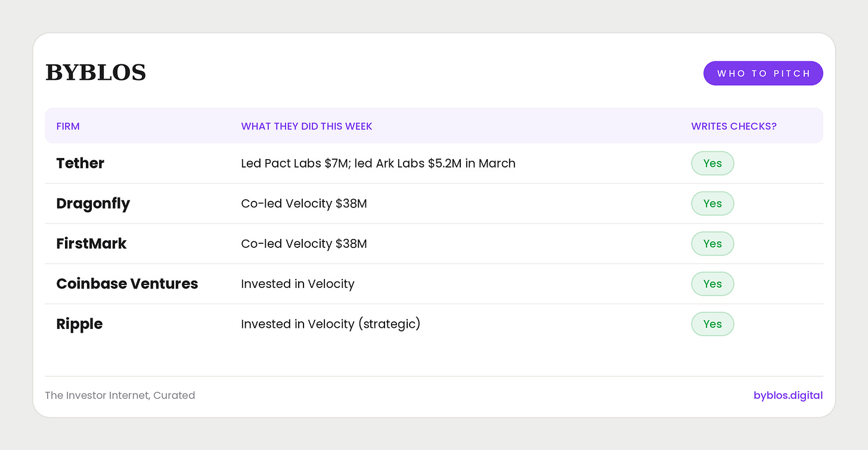Click The Investor Internet, Curated tagline
This screenshot has width=868, height=450.
click(x=120, y=395)
